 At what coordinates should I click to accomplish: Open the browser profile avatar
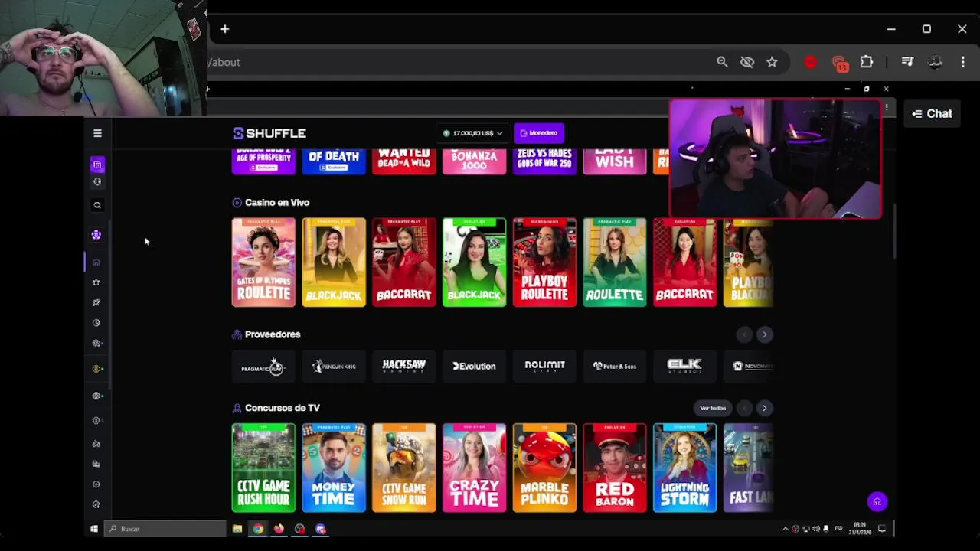pyautogui.click(x=935, y=62)
